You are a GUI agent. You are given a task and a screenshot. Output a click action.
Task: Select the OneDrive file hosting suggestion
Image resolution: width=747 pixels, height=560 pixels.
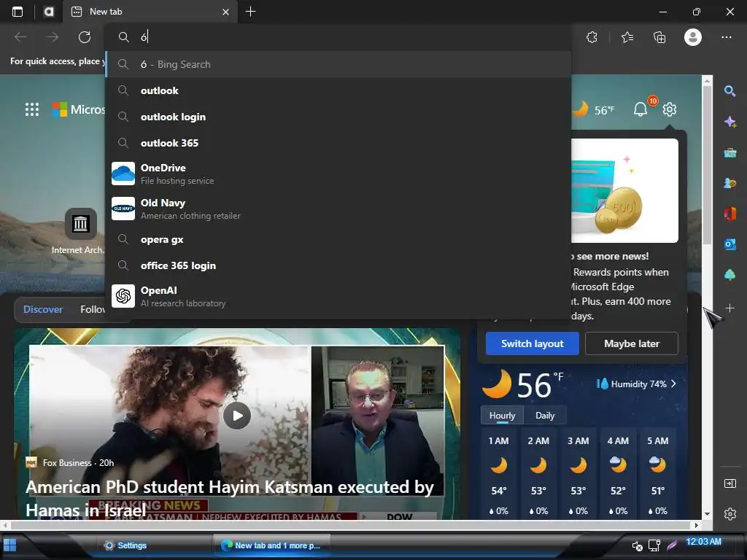(338, 174)
